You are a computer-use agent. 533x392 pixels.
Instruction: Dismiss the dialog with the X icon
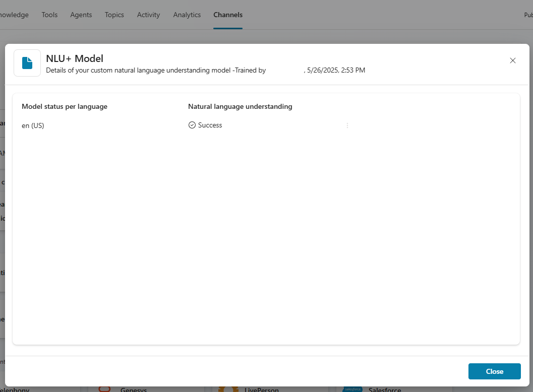click(x=513, y=60)
